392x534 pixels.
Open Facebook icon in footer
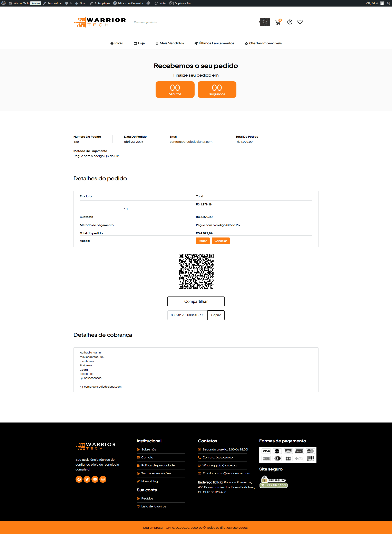(x=79, y=479)
